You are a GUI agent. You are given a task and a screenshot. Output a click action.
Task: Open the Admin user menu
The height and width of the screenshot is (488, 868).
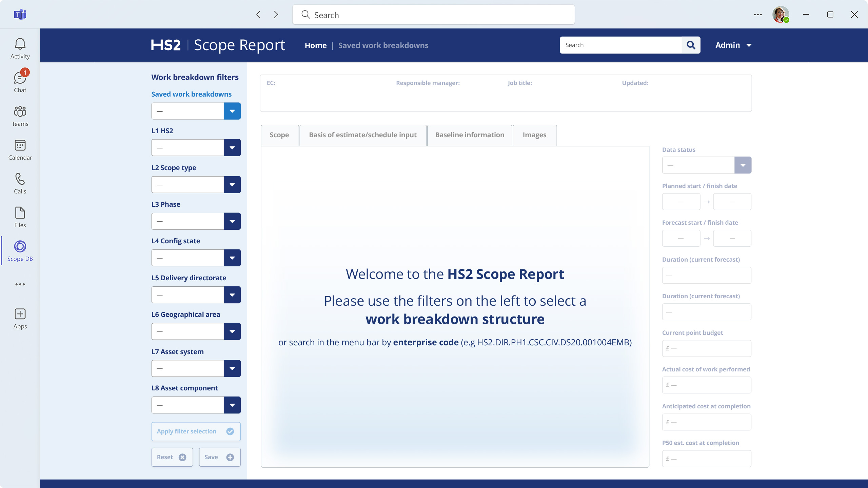click(x=733, y=45)
